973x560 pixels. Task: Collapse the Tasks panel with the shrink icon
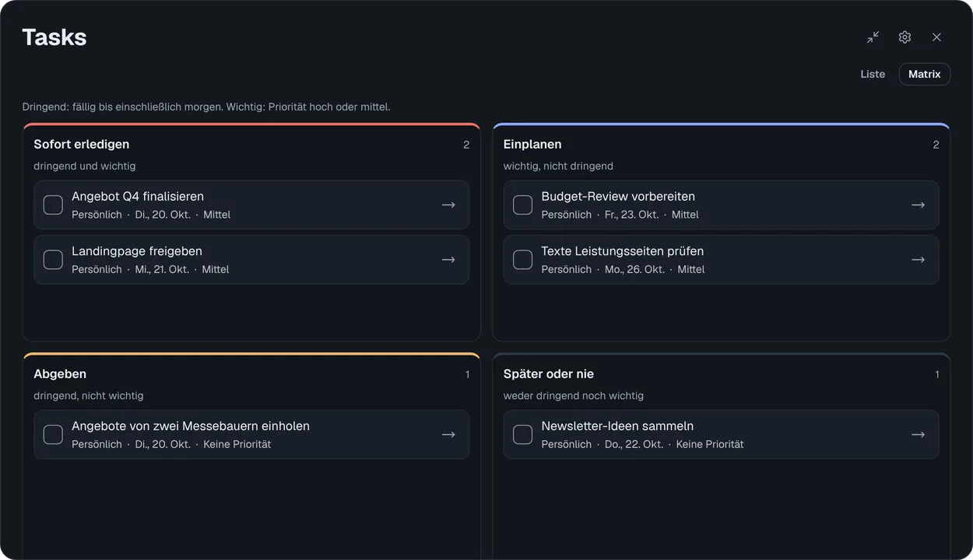point(873,37)
